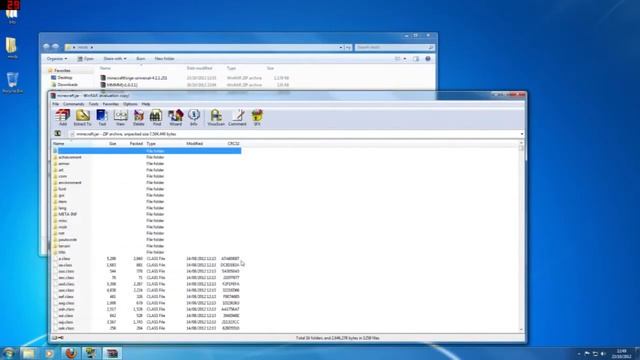This screenshot has height=360, width=640.
Task: Click the Explorer Back arrow button
Action: [47, 47]
